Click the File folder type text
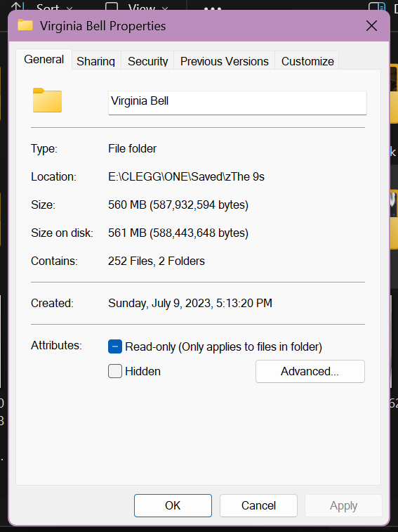 [132, 148]
